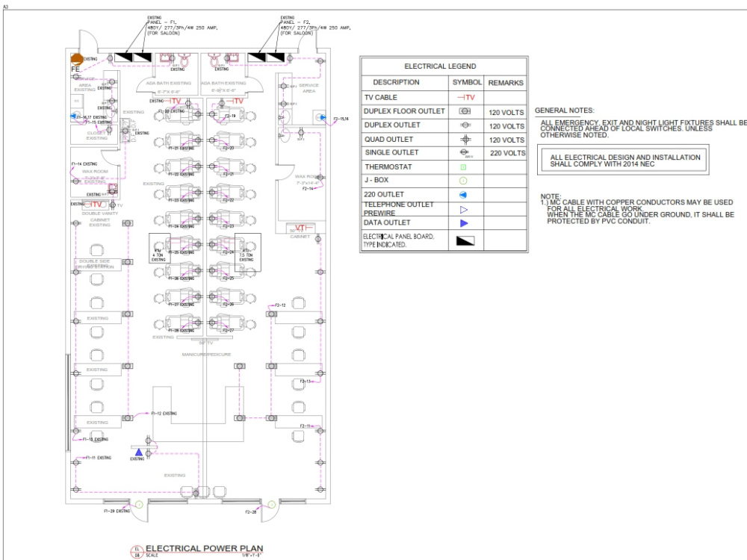The height and width of the screenshot is (560, 747).
Task: Click the 'FE' label in plan corner
Action: click(x=75, y=69)
